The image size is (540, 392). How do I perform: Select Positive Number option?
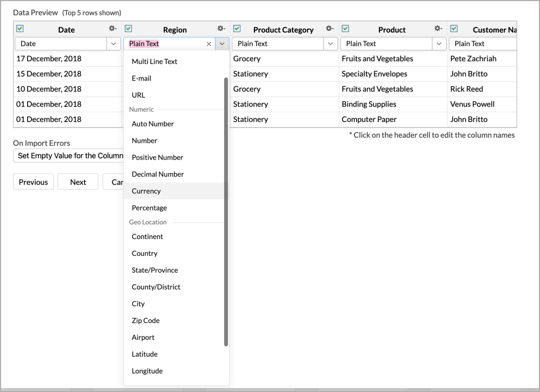click(174, 158)
